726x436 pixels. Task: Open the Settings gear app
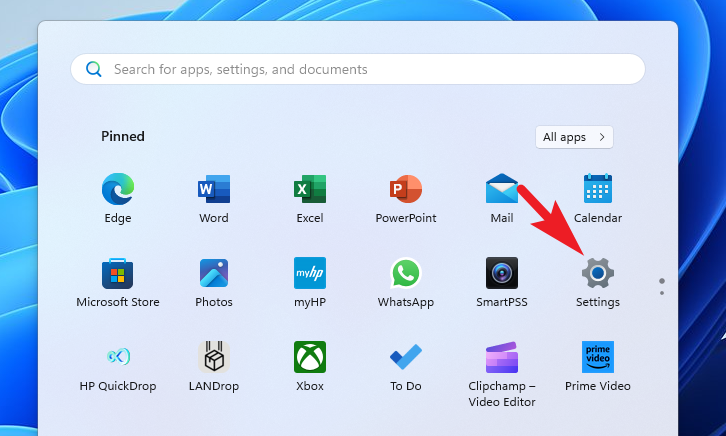598,274
